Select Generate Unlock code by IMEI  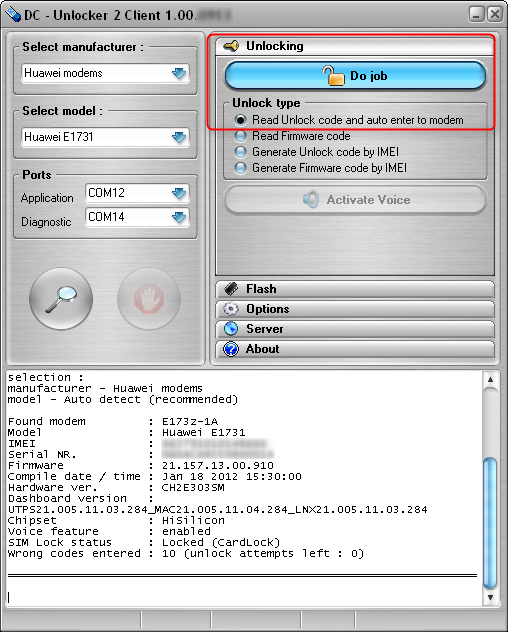(x=316, y=152)
